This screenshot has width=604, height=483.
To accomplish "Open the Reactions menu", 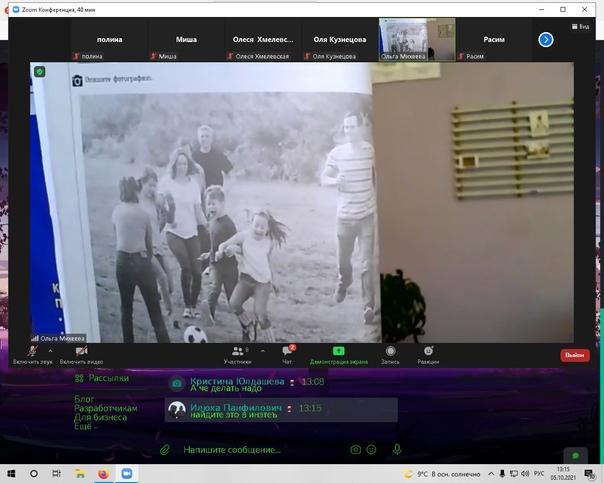I will point(428,355).
